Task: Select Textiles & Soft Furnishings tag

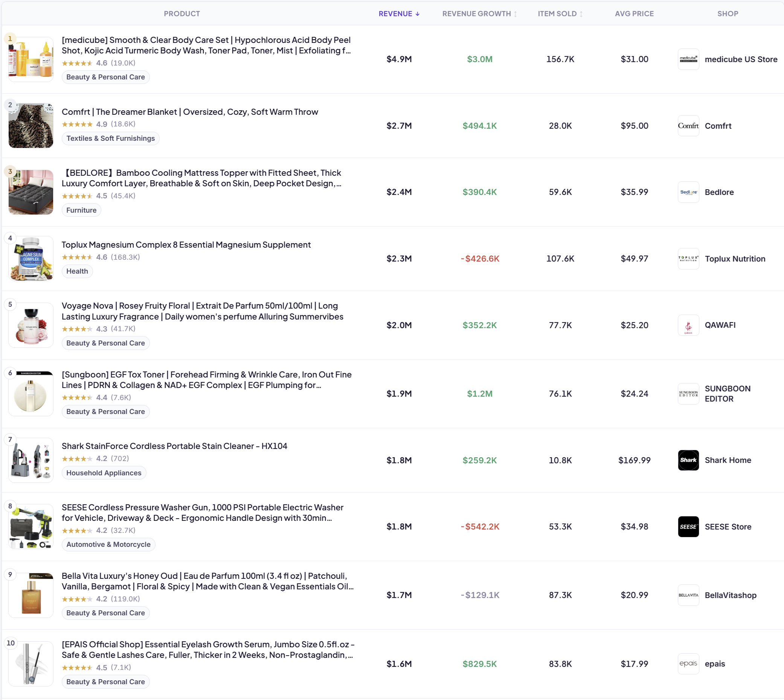Action: pyautogui.click(x=110, y=138)
